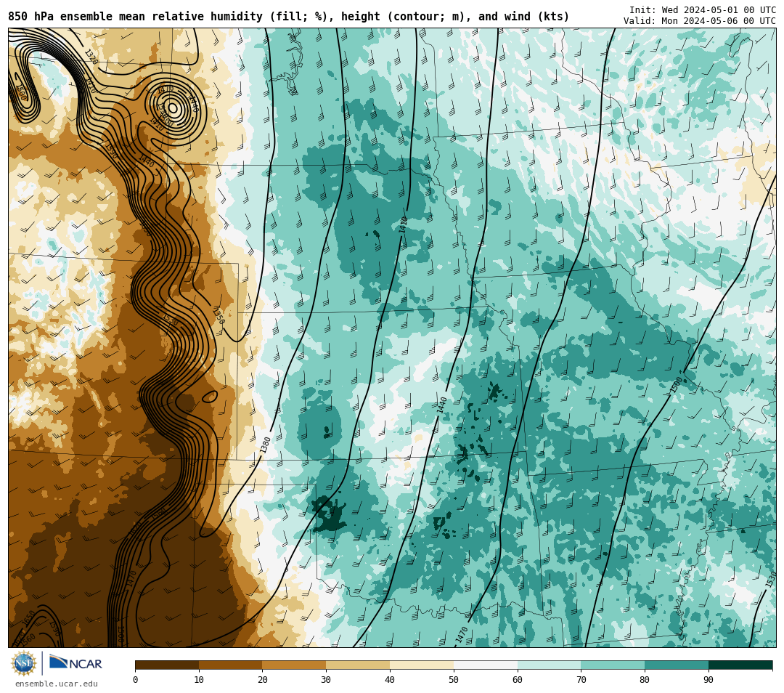Pick the 80–90% medium teal colorbar segment
The image size is (784, 693).
coord(677,665)
